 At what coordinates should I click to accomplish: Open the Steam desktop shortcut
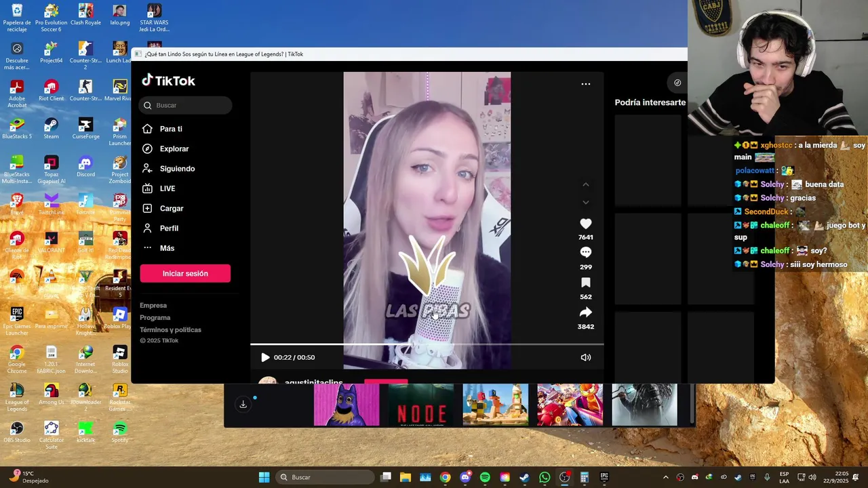(x=52, y=129)
